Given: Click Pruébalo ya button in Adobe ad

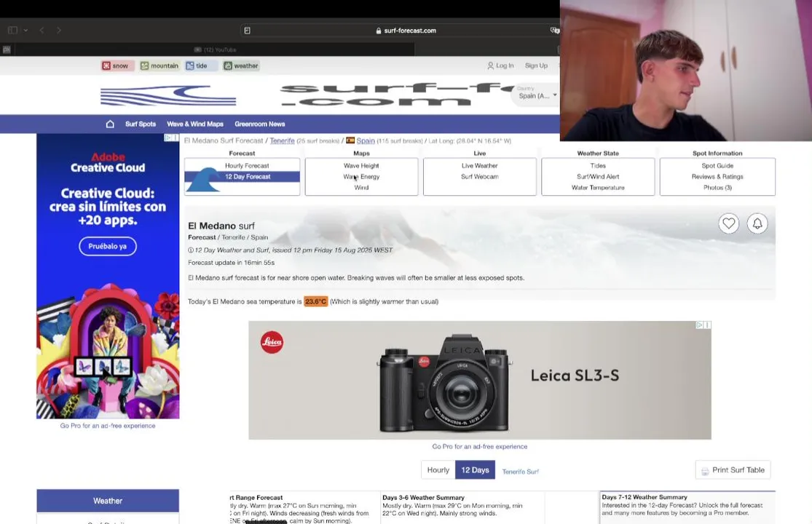Looking at the screenshot, I should [108, 246].
